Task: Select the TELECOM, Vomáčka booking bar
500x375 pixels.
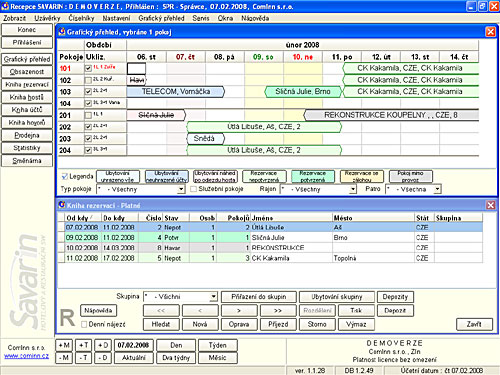Action: pos(176,92)
